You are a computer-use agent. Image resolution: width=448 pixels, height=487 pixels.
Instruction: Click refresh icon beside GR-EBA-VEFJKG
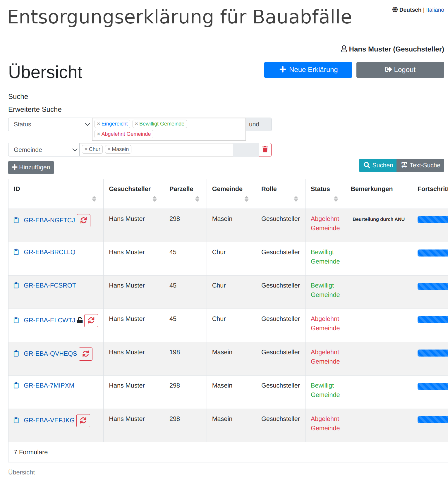coord(83,421)
